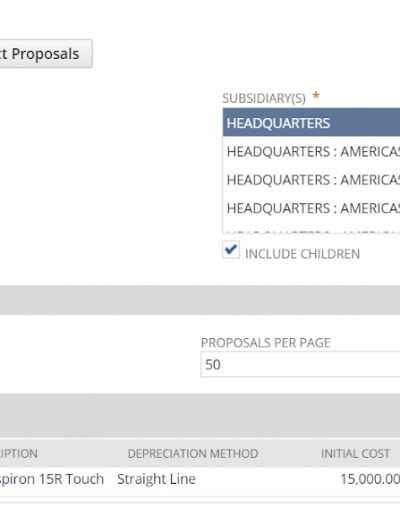Uncheck the Include Children checkbox
This screenshot has height=516, width=400.
231,250
